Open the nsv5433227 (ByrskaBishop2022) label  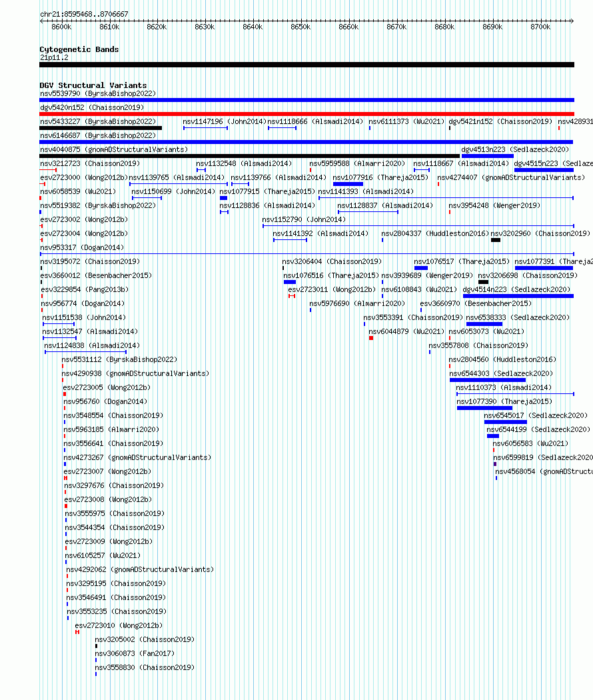point(98,121)
